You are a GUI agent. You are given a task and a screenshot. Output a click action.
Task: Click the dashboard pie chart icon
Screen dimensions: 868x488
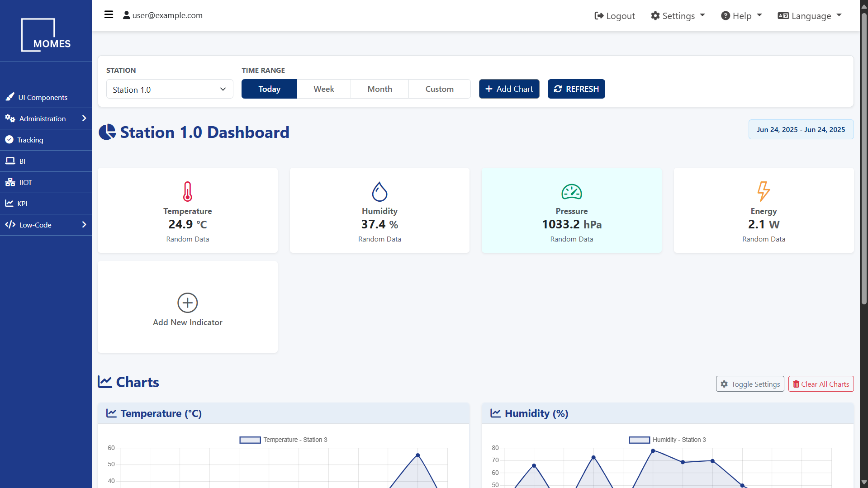[x=107, y=132]
